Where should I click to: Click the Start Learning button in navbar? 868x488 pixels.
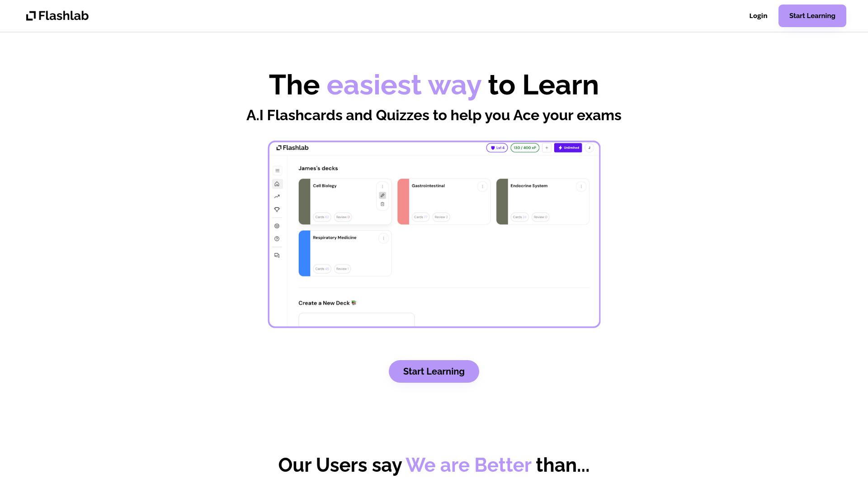tap(812, 15)
